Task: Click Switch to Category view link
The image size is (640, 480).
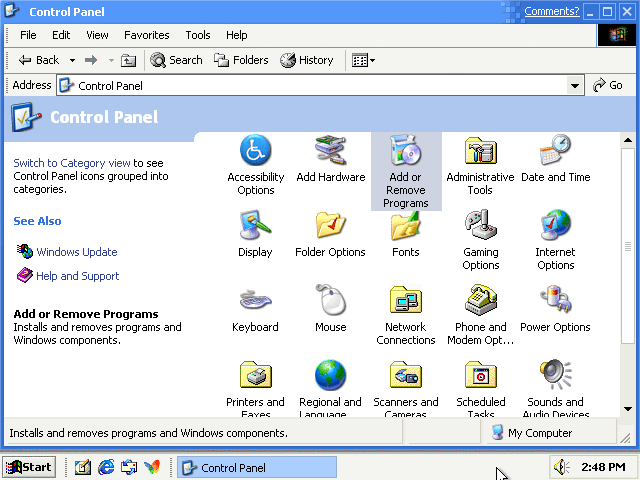Action: [72, 163]
